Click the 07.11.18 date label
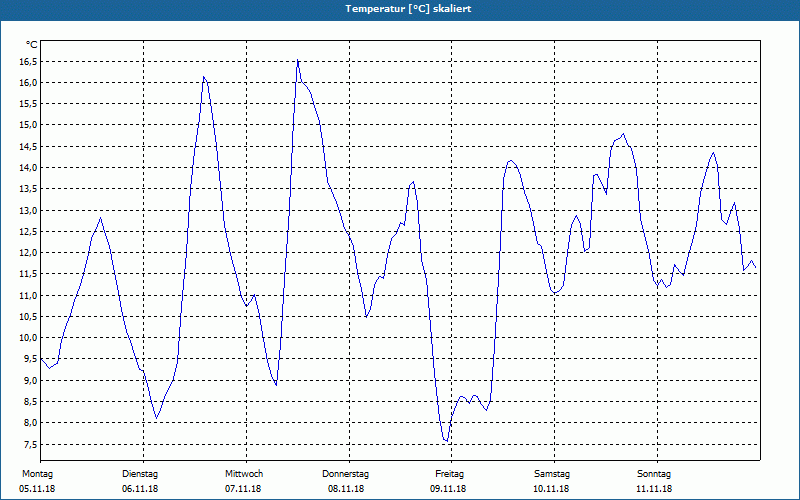Screen dimensions: 800x500 point(243,489)
